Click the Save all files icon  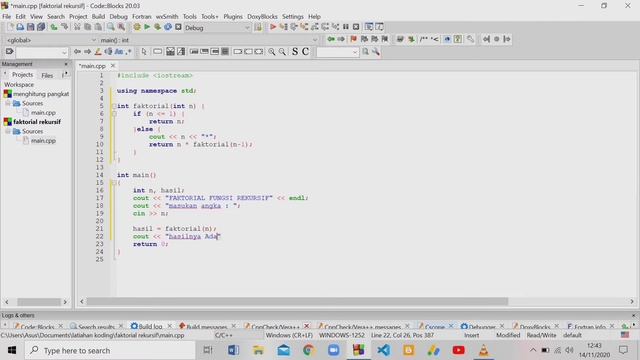tap(41, 27)
